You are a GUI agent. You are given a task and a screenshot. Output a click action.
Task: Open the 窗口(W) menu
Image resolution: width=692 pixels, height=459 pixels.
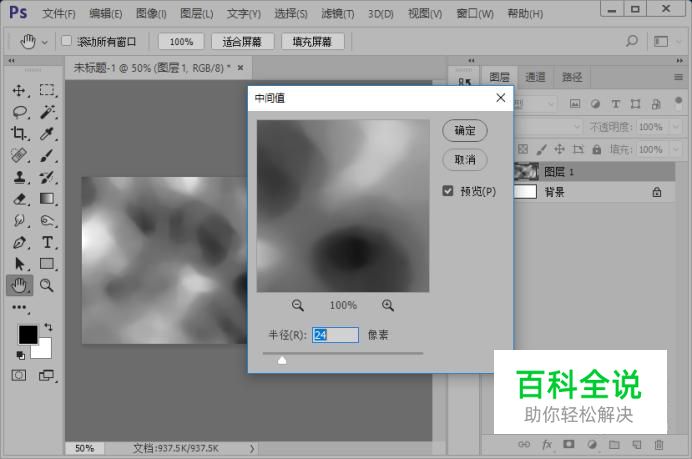pos(475,14)
